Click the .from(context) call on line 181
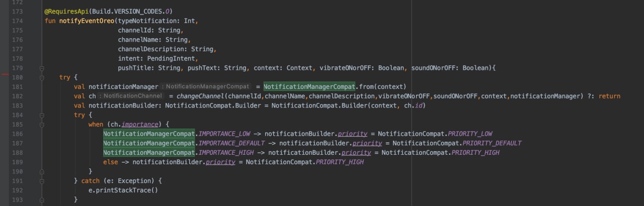Screen dimensions: 644x206 pyautogui.click(x=381, y=87)
